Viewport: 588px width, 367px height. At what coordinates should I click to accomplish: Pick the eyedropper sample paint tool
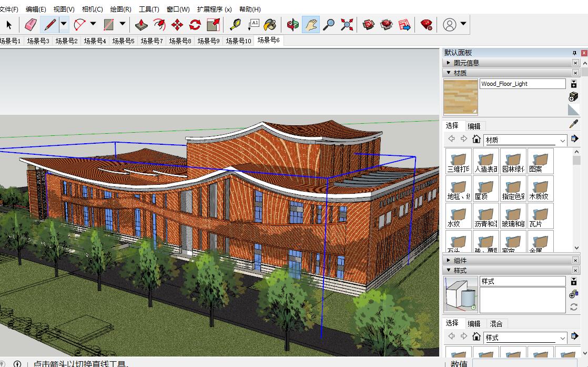[573, 124]
